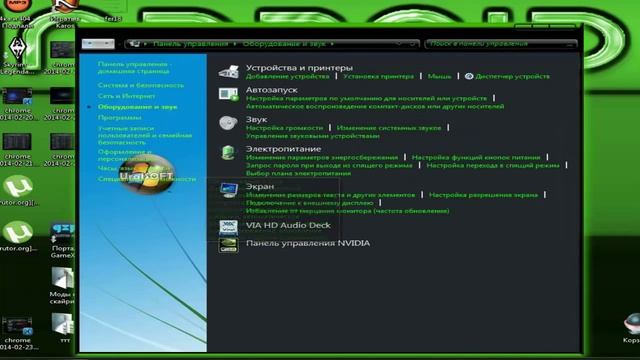Open VIA HD Audio Deck text link
This screenshot has height=360, width=640.
click(x=288, y=225)
